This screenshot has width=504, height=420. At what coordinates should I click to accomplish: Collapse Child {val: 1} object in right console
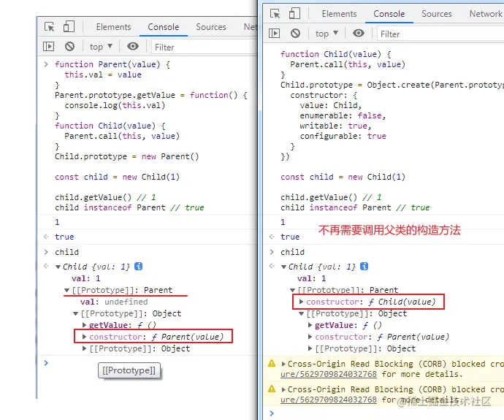pos(284,267)
